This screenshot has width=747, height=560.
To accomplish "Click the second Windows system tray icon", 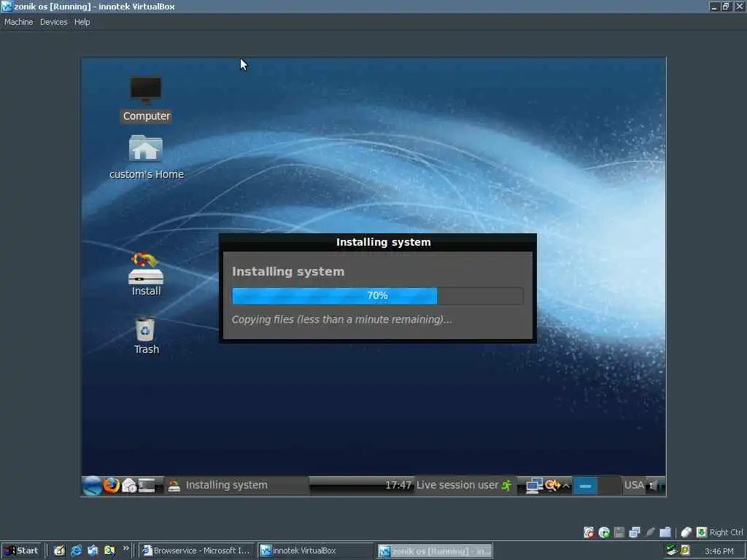I will click(685, 551).
